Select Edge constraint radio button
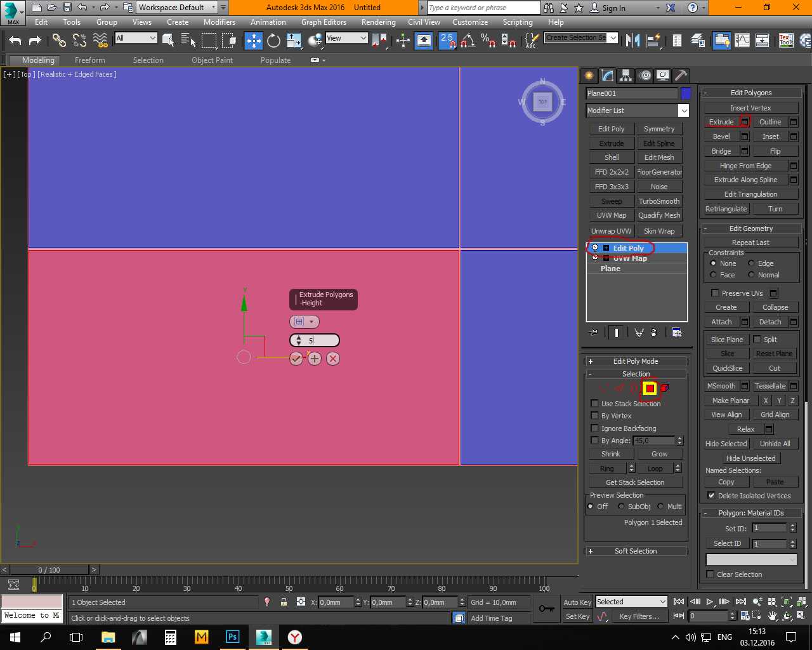The image size is (812, 650). (x=751, y=263)
